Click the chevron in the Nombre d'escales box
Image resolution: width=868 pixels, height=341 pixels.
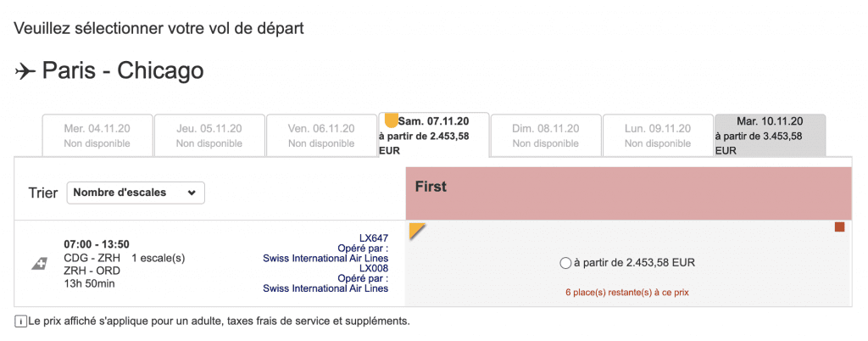point(192,193)
